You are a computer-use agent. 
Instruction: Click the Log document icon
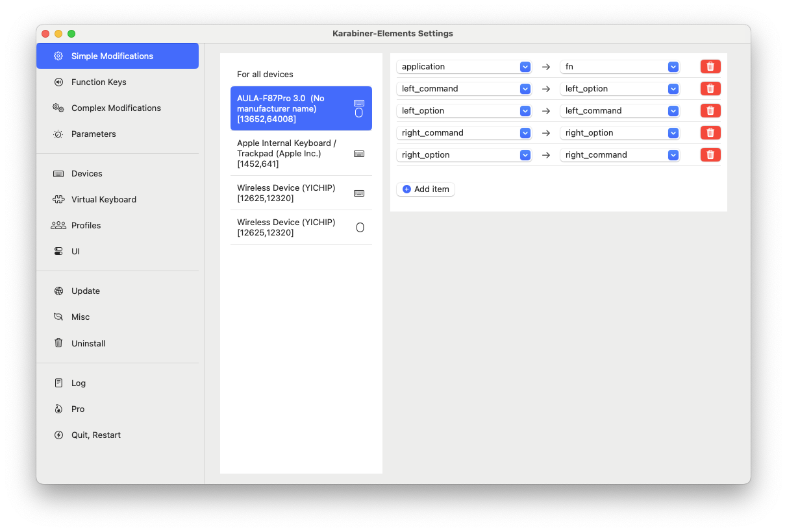click(x=58, y=383)
